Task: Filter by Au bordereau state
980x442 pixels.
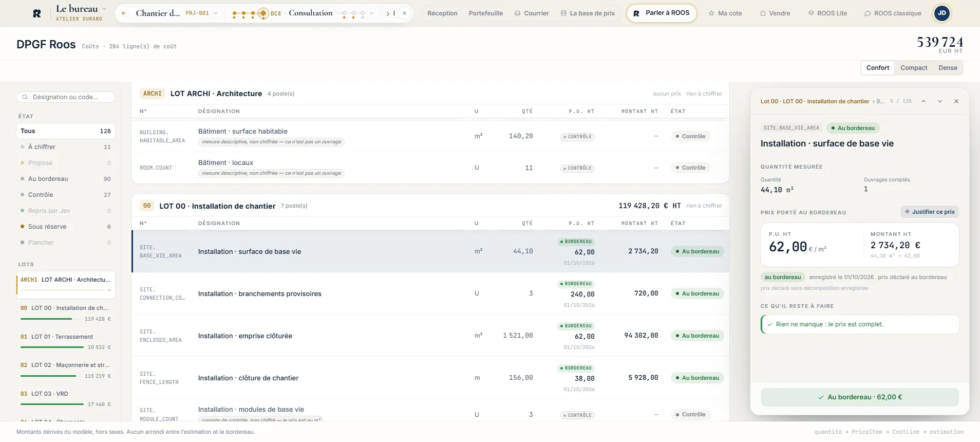Action: pos(66,179)
